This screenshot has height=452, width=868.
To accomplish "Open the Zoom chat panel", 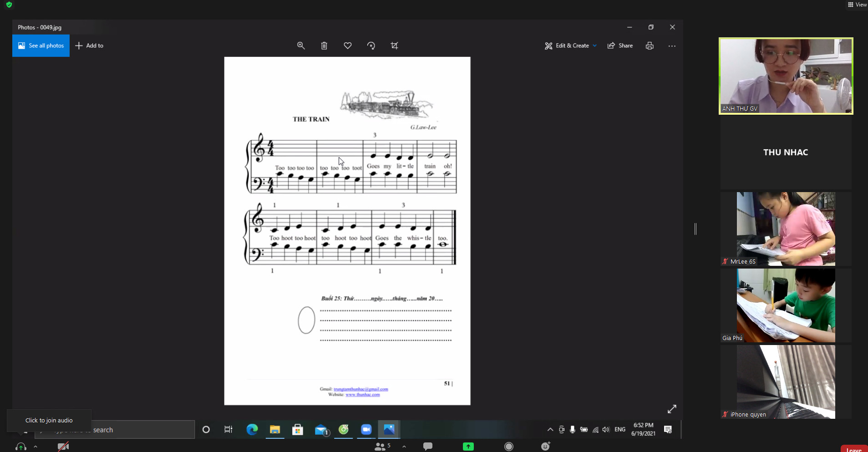I will [427, 446].
